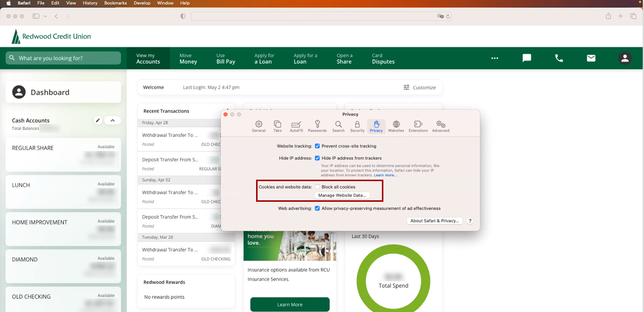Open the user profile avatar icon
The height and width of the screenshot is (312, 644).
(x=625, y=58)
